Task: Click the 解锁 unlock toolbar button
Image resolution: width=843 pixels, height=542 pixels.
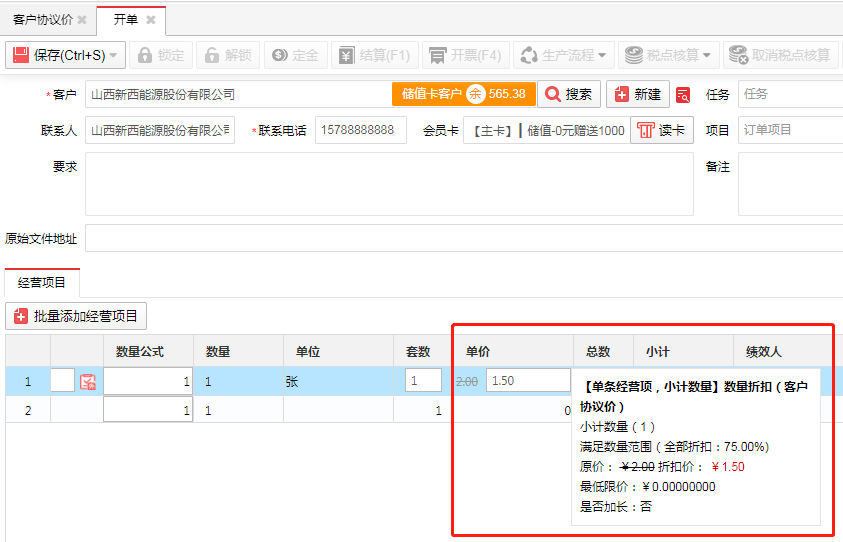Action: [x=227, y=55]
